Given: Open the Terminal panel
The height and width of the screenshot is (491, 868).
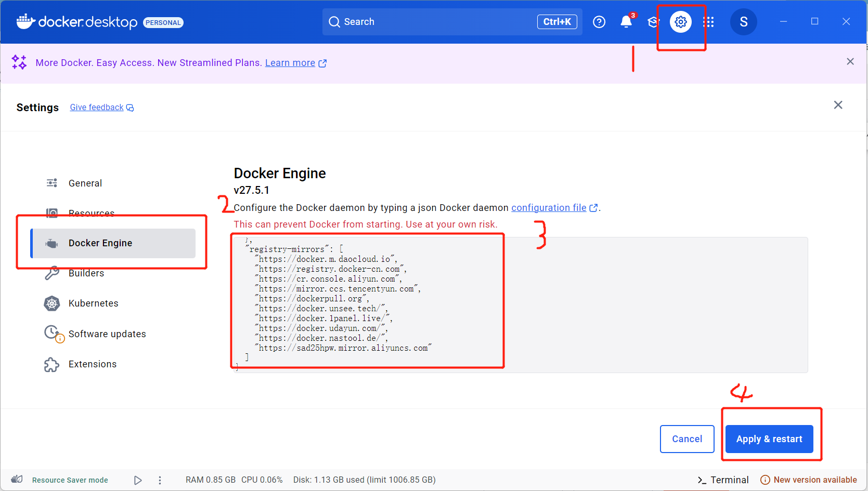Looking at the screenshot, I should click(723, 480).
